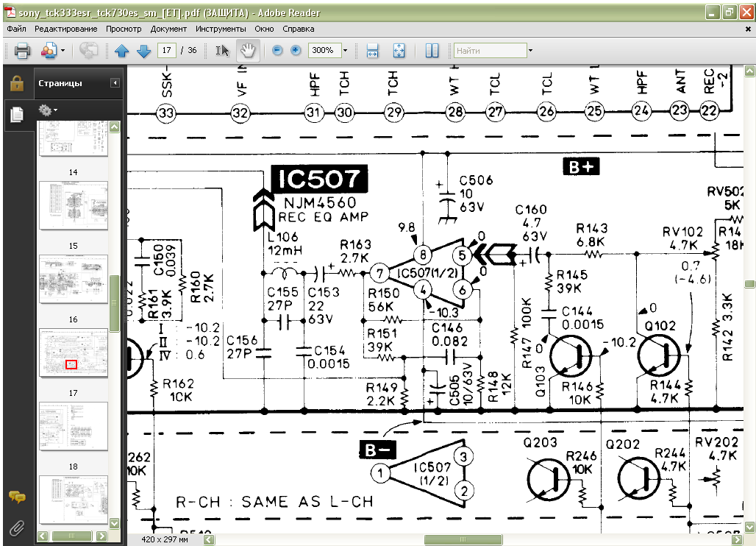Collapse the Страницы panel using its arrow

115,83
